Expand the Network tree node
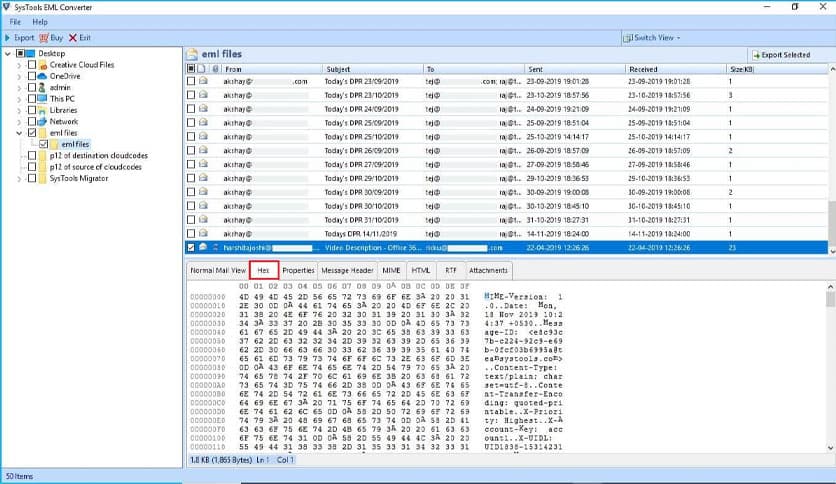The image size is (836, 484). click(19, 122)
